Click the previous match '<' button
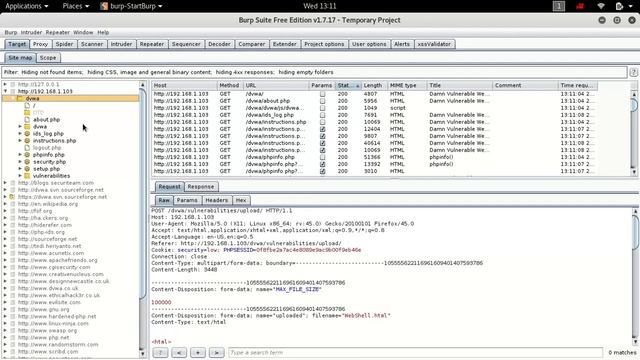Screen dimensions: 640x360 [179, 353]
